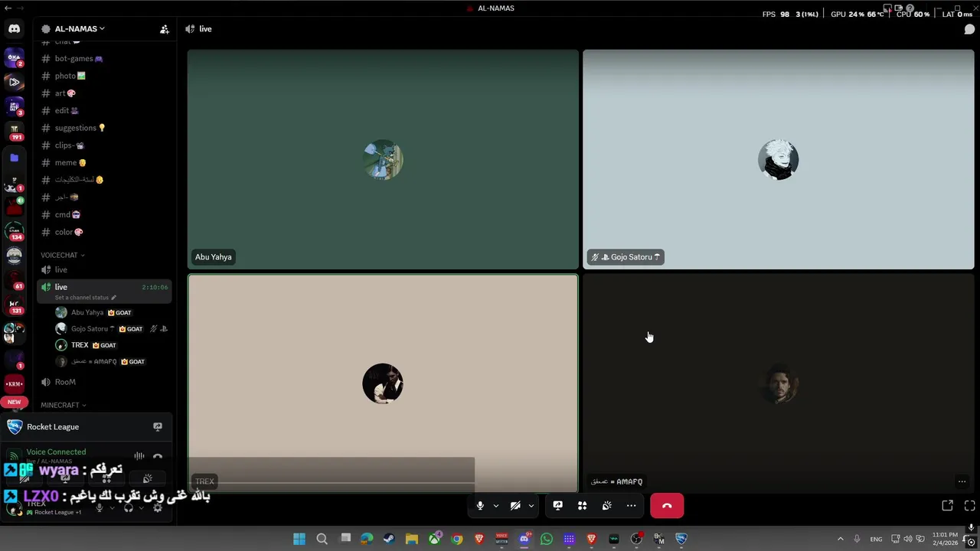Invite people to AL-NAMAS server icon

pos(164,29)
